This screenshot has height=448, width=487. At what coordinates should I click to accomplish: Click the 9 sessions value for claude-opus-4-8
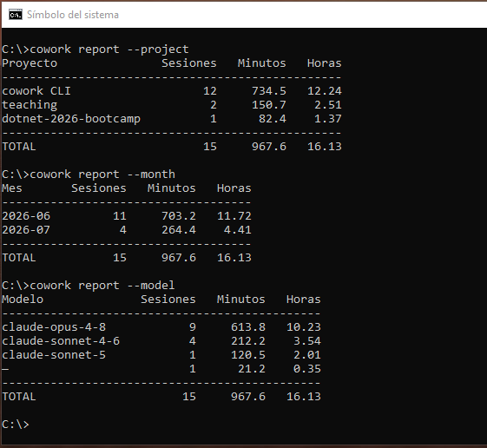click(193, 327)
